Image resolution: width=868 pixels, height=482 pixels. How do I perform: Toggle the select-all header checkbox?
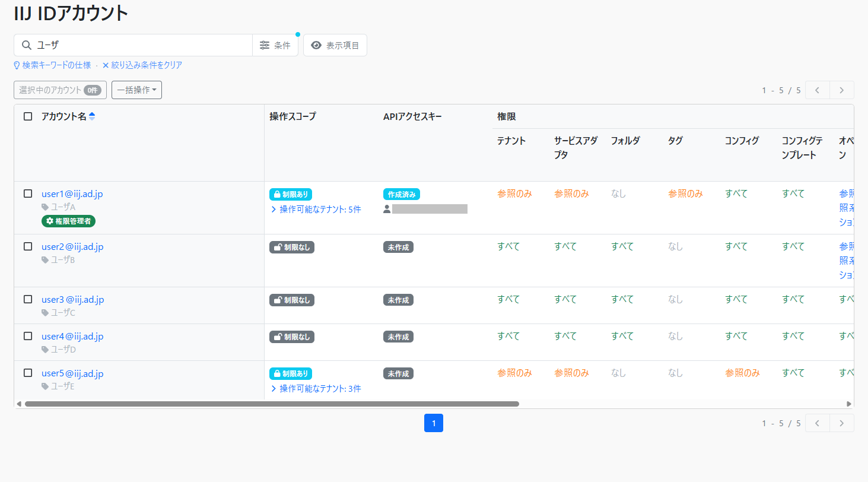(28, 116)
